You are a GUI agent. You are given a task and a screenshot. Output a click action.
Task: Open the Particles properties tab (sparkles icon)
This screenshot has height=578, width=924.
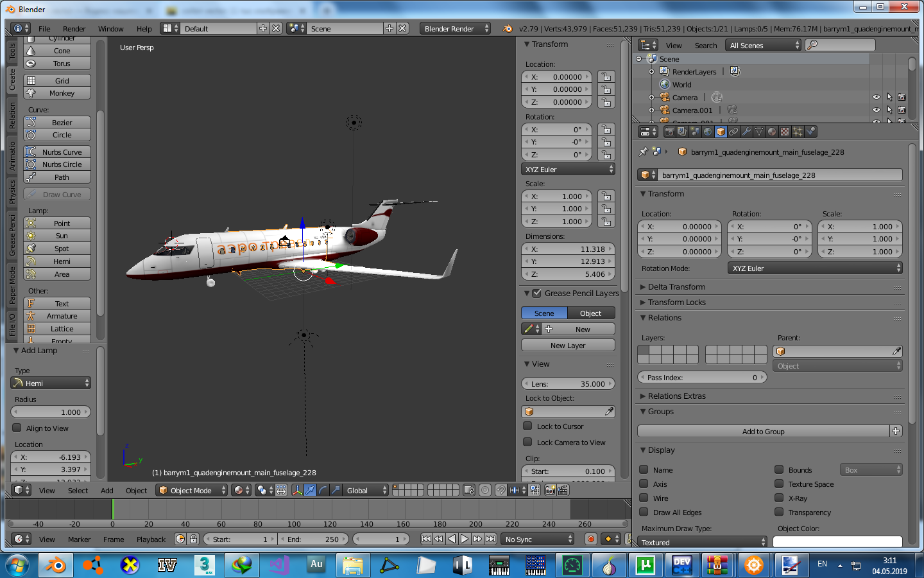coord(798,132)
